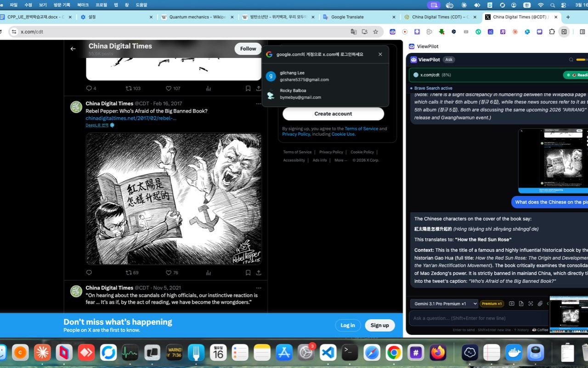The width and height of the screenshot is (588, 368).
Task: Bookmark the Rebel Pepper post
Action: click(248, 273)
